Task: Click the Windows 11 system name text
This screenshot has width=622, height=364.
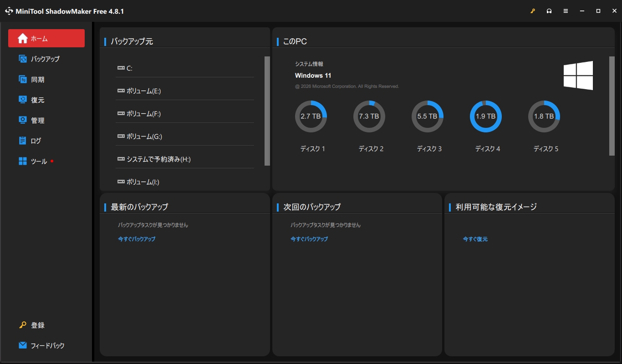Action: point(313,76)
